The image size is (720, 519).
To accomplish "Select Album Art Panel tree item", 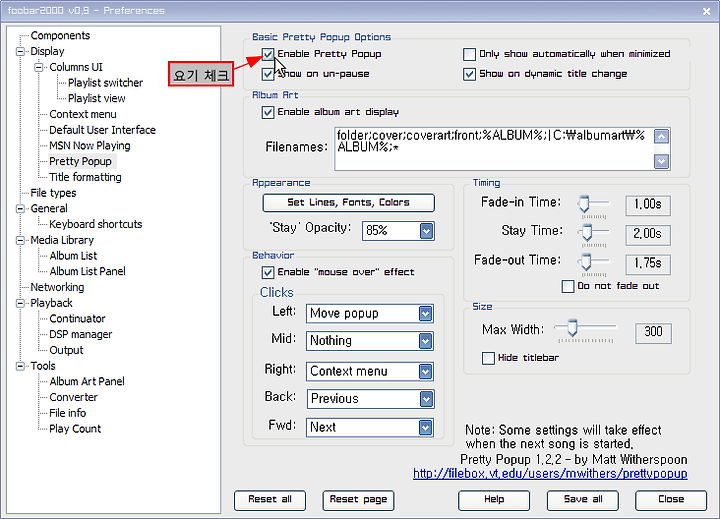I will (x=87, y=382).
